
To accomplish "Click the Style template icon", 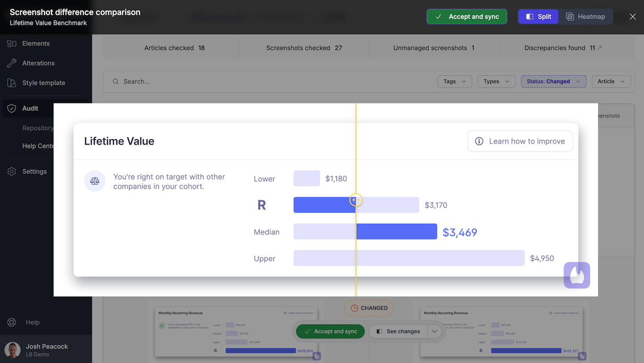I will click(12, 83).
